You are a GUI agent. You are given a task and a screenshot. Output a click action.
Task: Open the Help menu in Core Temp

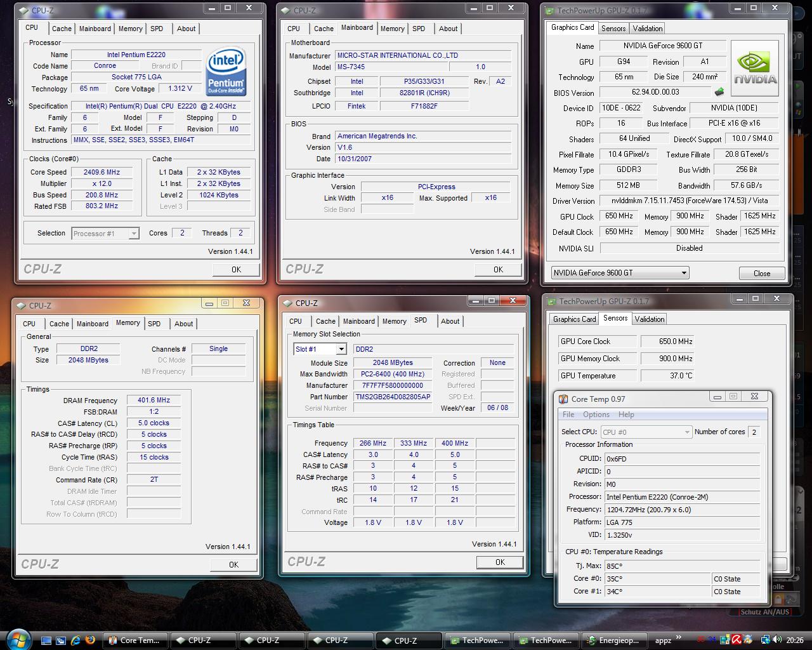click(x=626, y=415)
